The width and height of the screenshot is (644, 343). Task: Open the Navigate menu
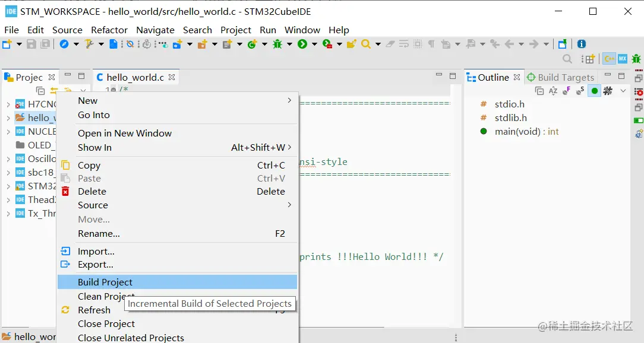155,30
